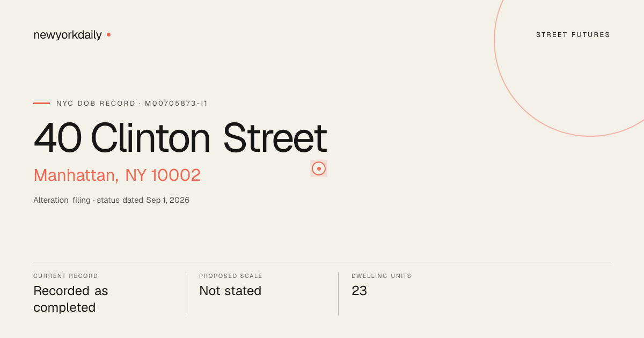The width and height of the screenshot is (644, 338).
Task: Click the Sep 1, 2026 date text
Action: pyautogui.click(x=168, y=200)
